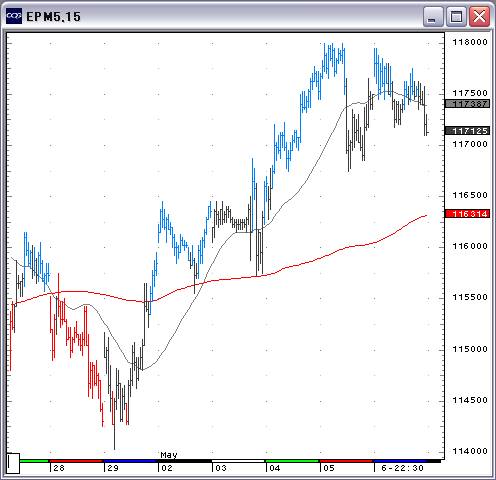Click the 117500 price axis label
Viewport: 496px width, 480px height.
point(470,93)
